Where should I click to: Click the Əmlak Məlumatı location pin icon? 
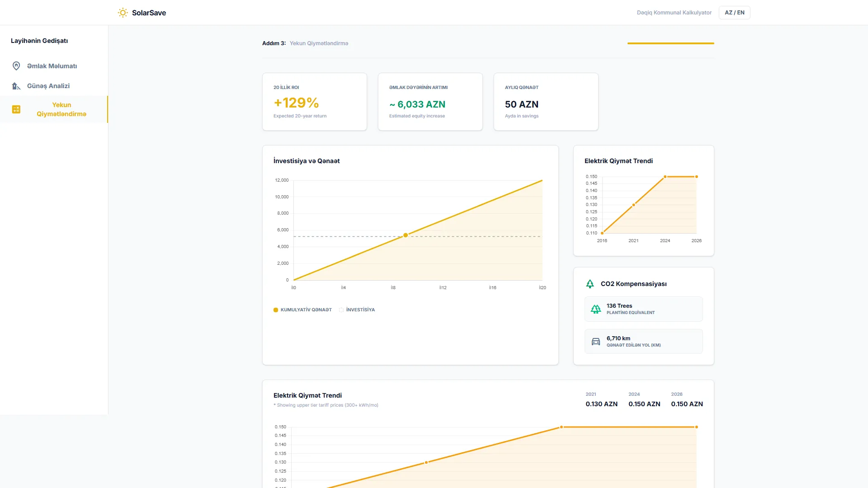coord(16,66)
